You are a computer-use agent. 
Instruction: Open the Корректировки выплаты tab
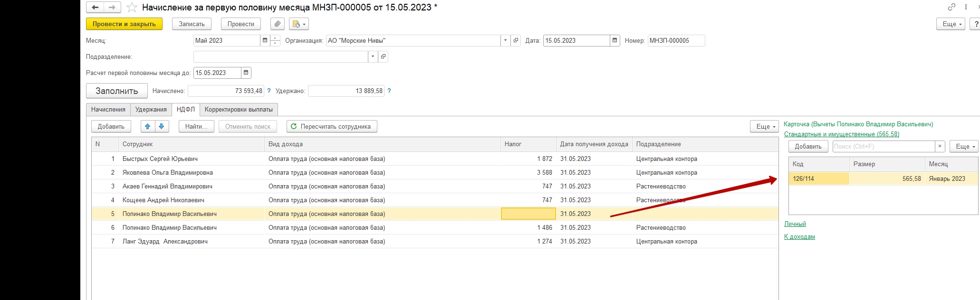click(x=239, y=110)
